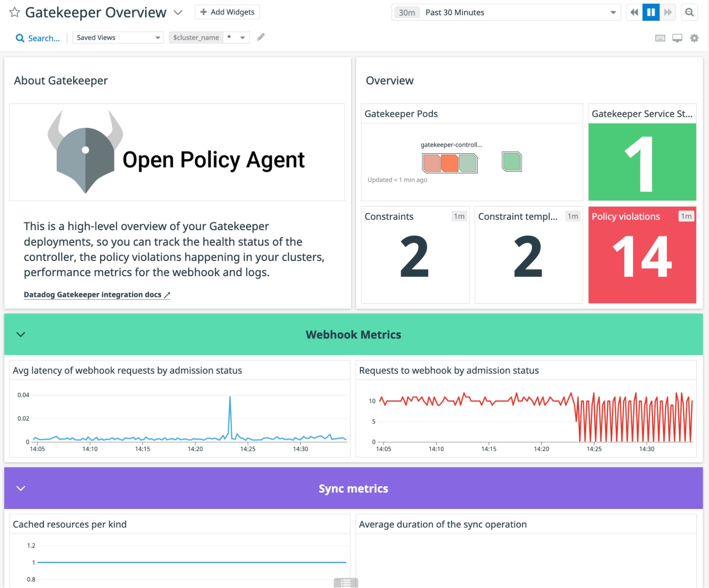Open the Datadog Gatekeeper integration docs
The image size is (709, 588).
tap(96, 294)
